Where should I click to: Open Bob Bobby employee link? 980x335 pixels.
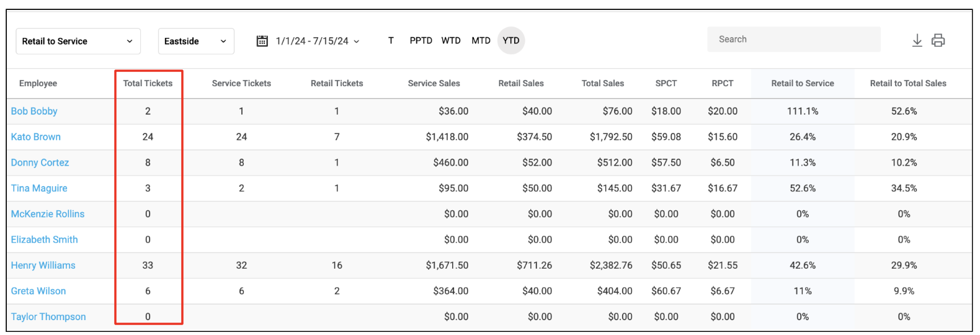pyautogui.click(x=34, y=111)
